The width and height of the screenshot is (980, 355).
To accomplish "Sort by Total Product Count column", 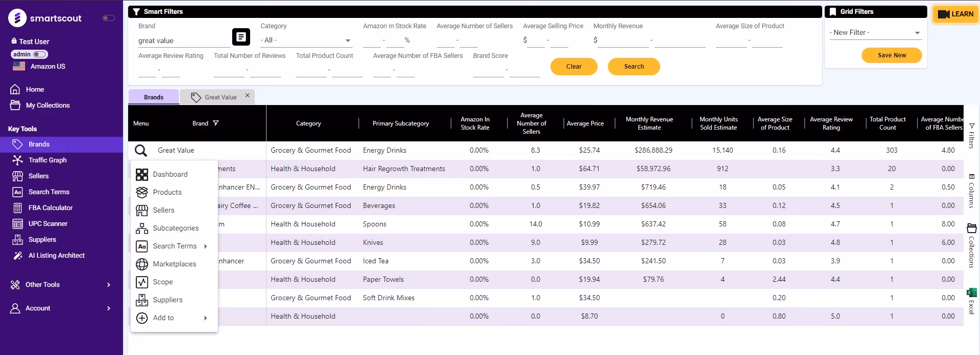I will coord(888,123).
